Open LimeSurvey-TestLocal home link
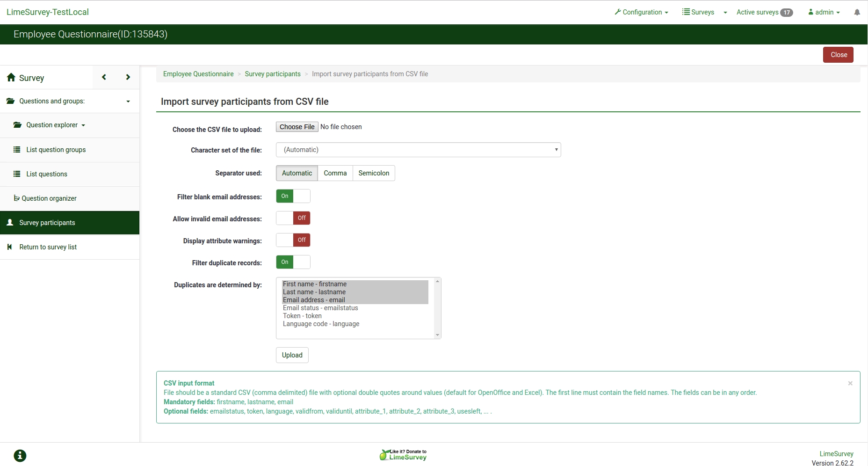The width and height of the screenshot is (868, 466). (x=48, y=12)
